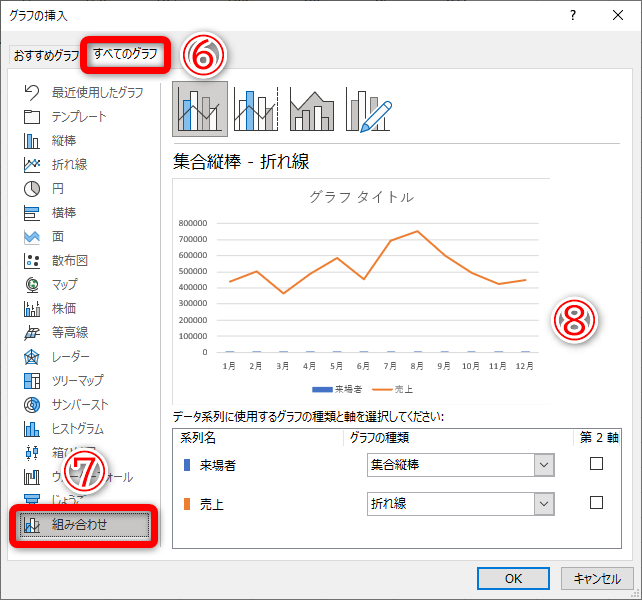The height and width of the screenshot is (600, 642).
Task: Open 最近使用したグラフ category icon
Action: [x=32, y=93]
